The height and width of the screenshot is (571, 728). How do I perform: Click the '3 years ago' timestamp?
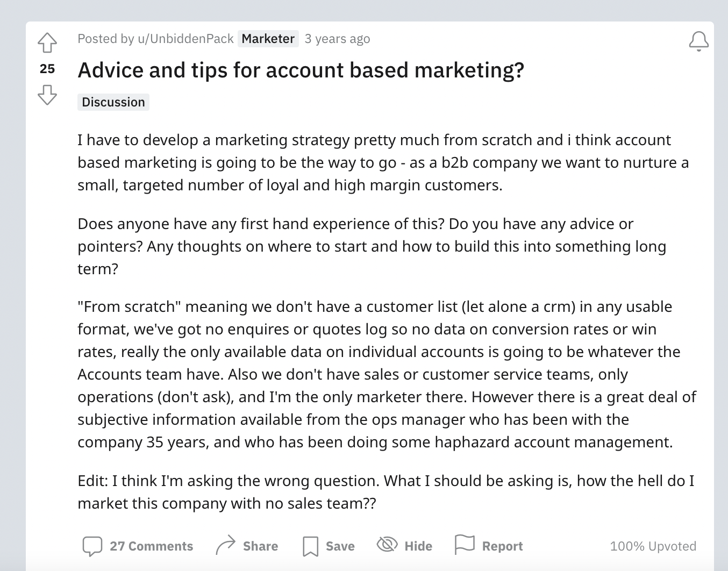[x=337, y=39]
